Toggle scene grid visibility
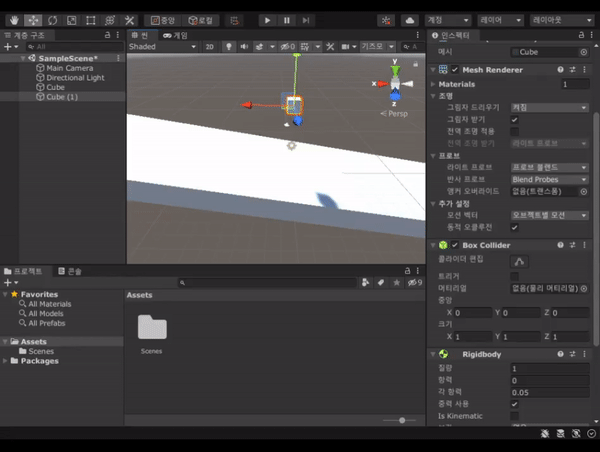600x452 pixels. pyautogui.click(x=305, y=47)
